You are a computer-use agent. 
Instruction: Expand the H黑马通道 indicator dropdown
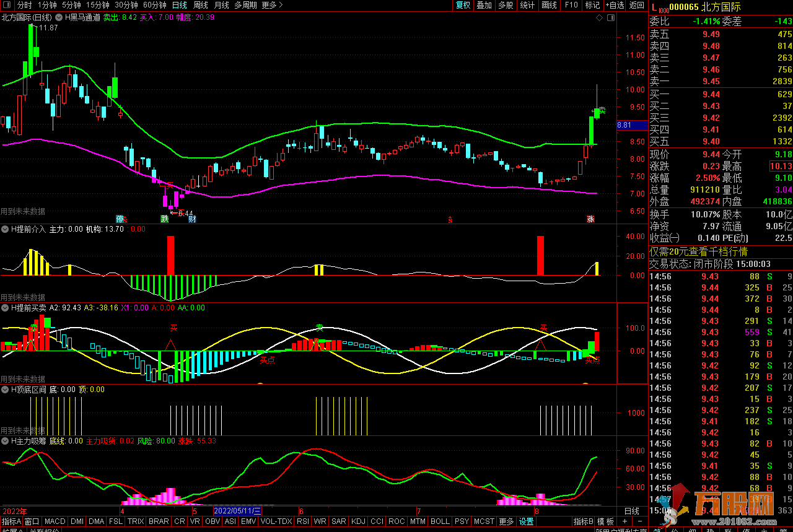pos(59,17)
